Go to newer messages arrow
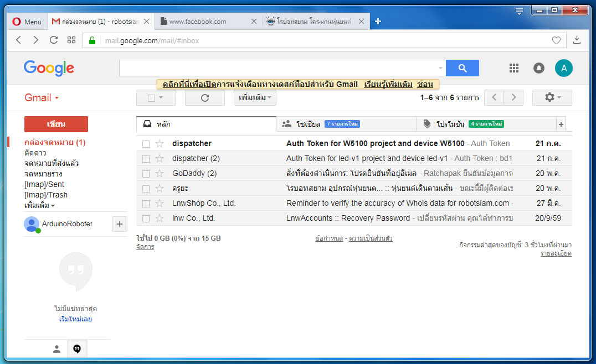This screenshot has height=364, width=596. 494,97
